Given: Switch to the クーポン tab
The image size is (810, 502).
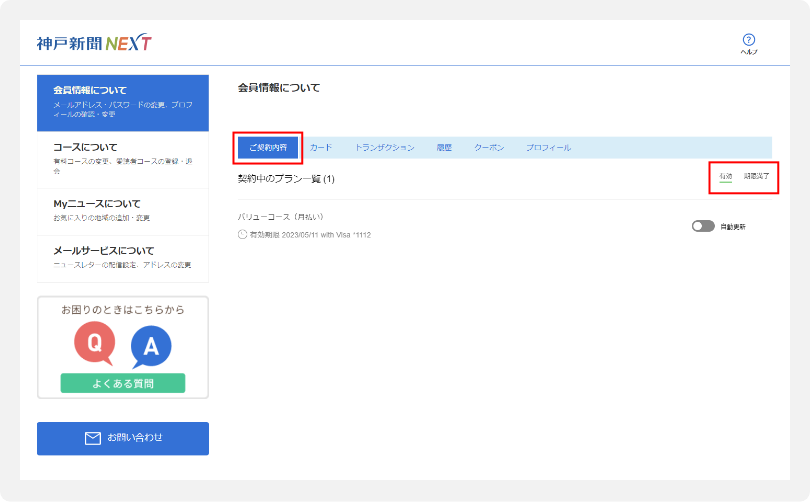Looking at the screenshot, I should click(489, 148).
